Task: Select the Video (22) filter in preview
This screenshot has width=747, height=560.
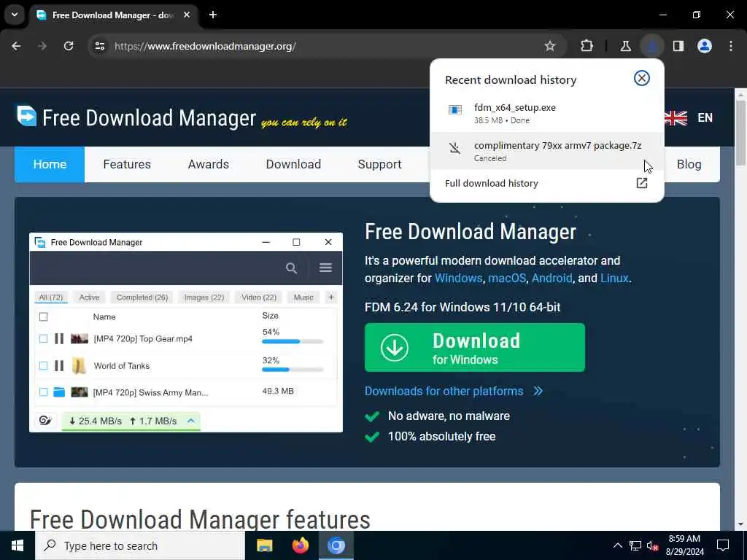Action: pos(259,297)
